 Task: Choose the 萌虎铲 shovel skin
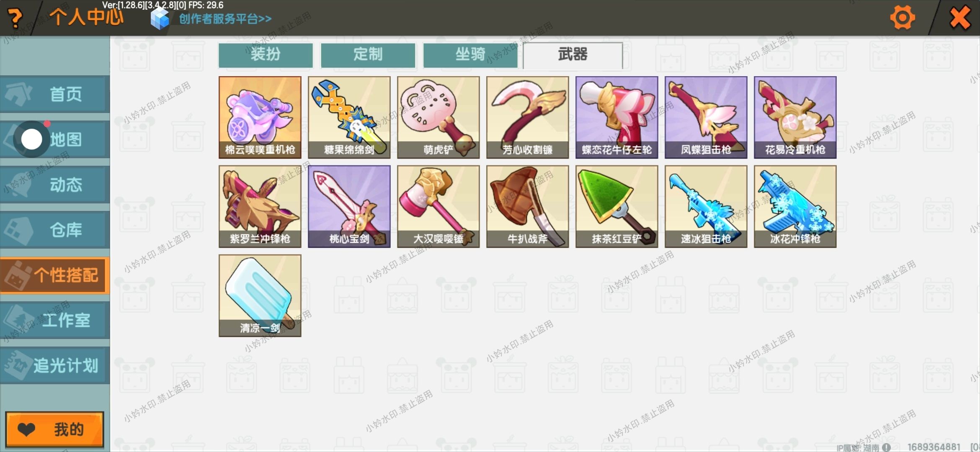438,117
